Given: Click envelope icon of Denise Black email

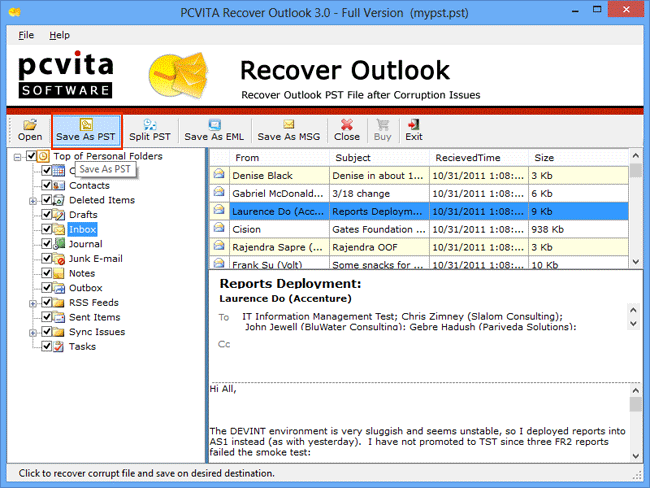Looking at the screenshot, I should [219, 174].
